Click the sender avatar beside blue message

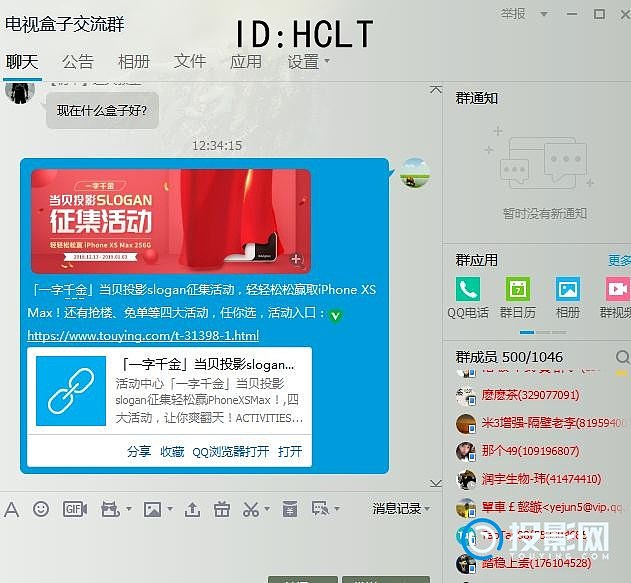click(415, 173)
